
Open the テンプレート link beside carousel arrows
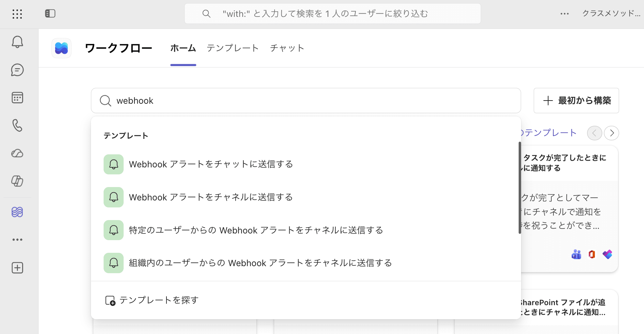click(549, 133)
